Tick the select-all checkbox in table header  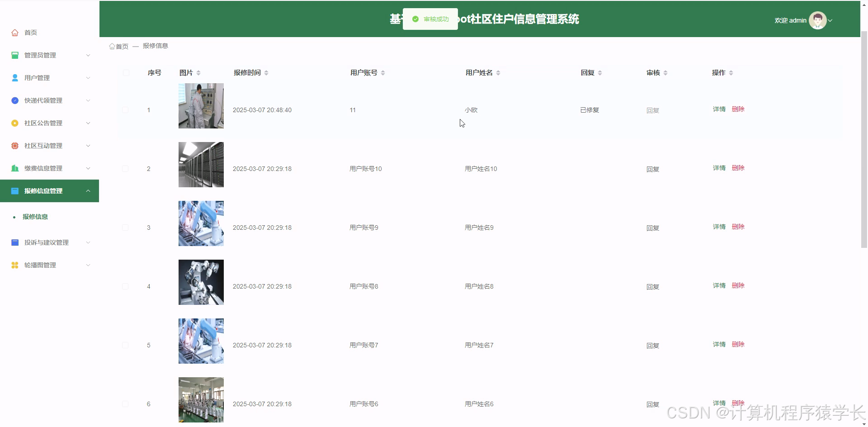[x=126, y=72]
